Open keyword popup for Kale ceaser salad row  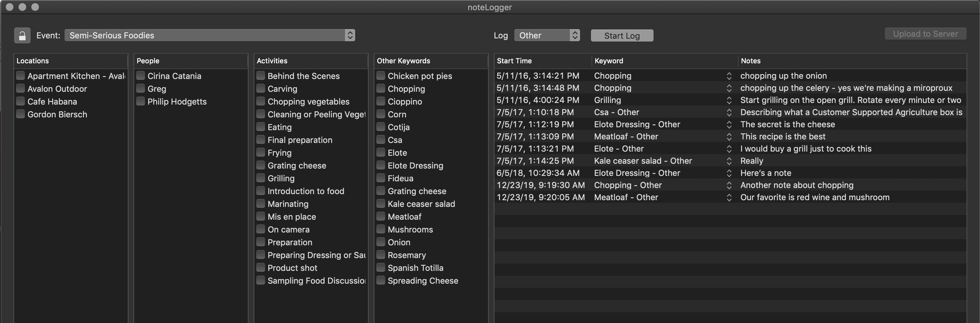point(729,161)
